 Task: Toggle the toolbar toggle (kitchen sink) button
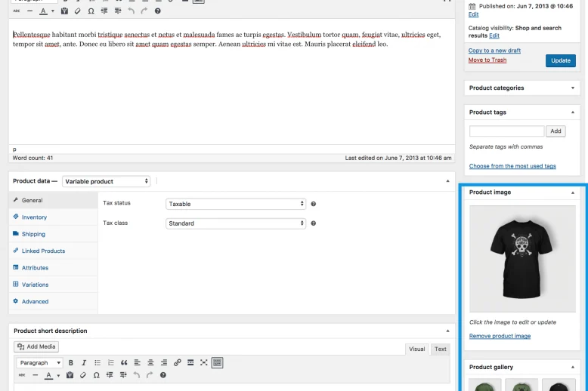click(x=218, y=363)
